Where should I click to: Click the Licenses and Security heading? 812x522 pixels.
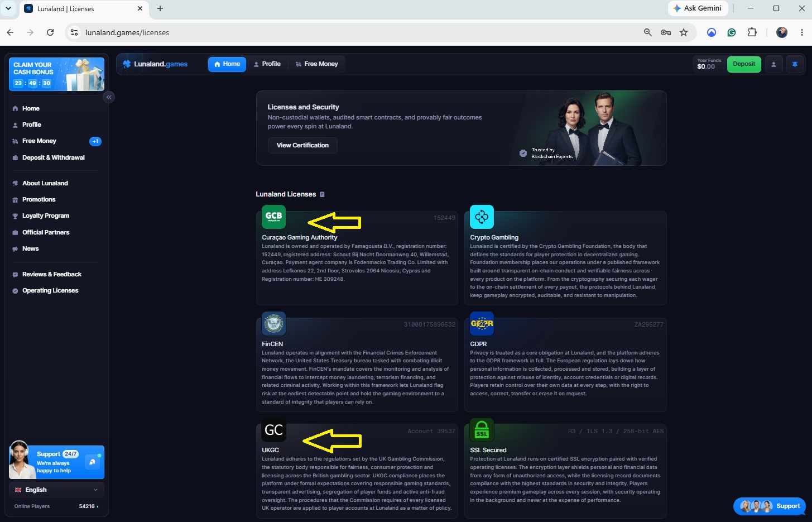[303, 107]
